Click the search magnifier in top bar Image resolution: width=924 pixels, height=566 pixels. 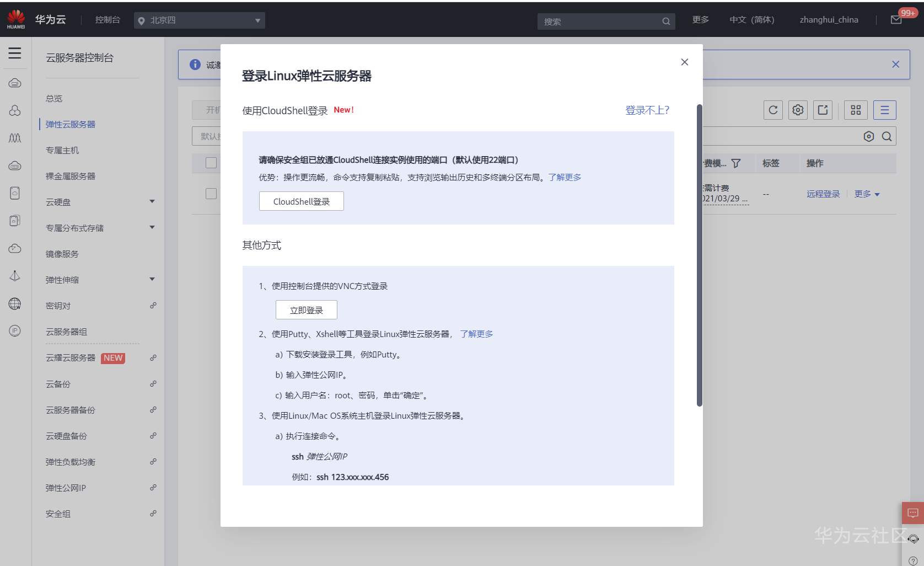point(666,22)
